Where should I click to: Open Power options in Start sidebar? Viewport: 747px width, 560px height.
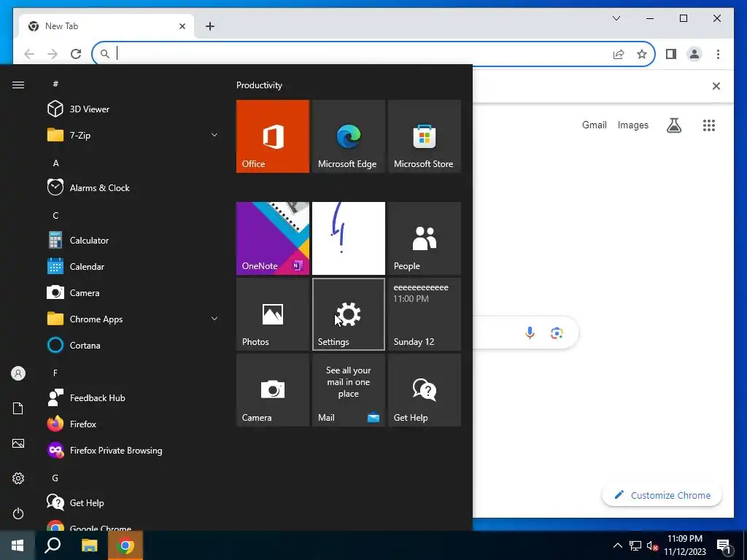tap(18, 513)
